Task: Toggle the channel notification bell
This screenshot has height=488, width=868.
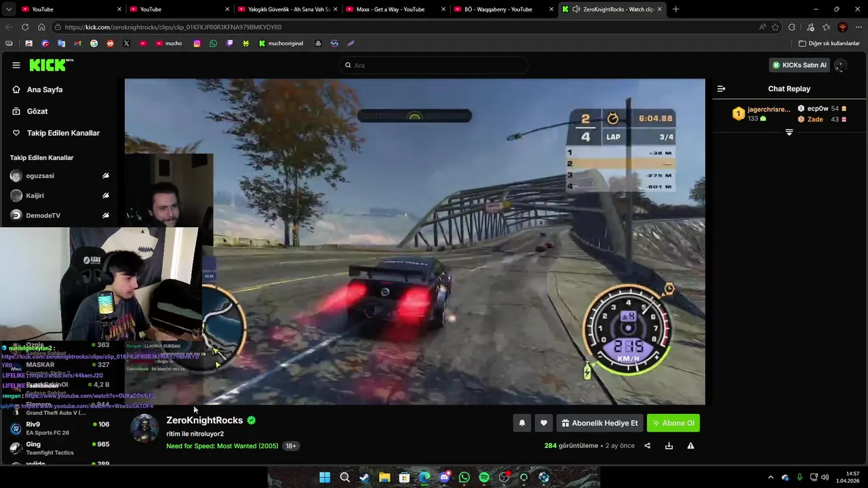Action: pyautogui.click(x=521, y=423)
